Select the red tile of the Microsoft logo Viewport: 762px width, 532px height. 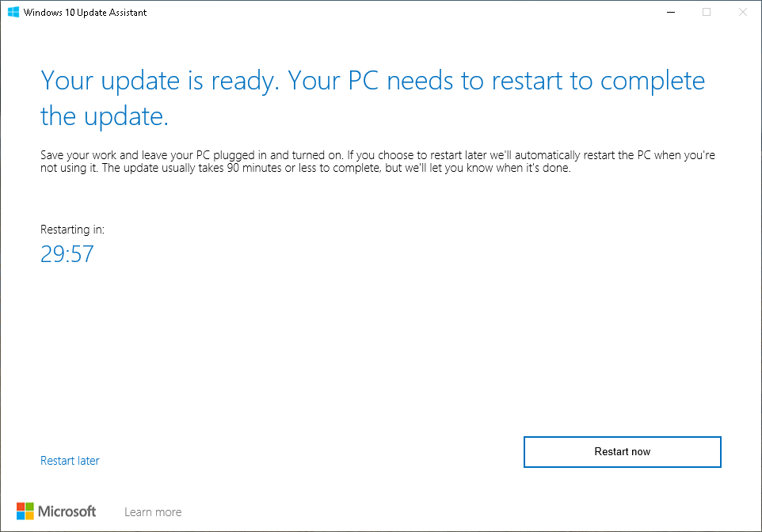[x=21, y=506]
